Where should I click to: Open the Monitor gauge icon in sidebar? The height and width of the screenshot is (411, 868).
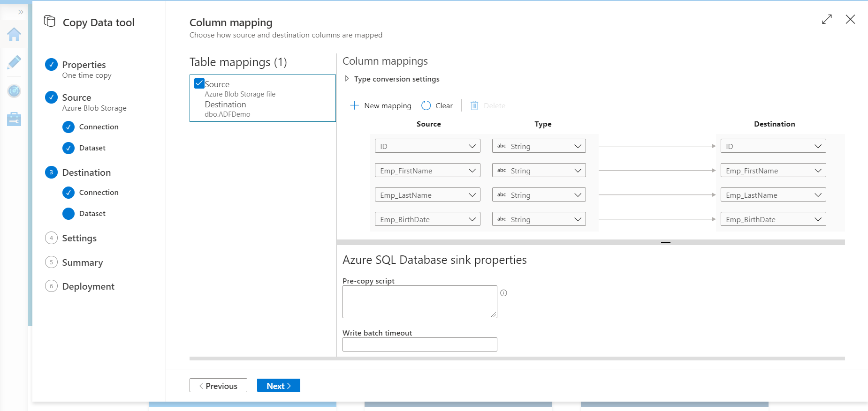[x=14, y=91]
